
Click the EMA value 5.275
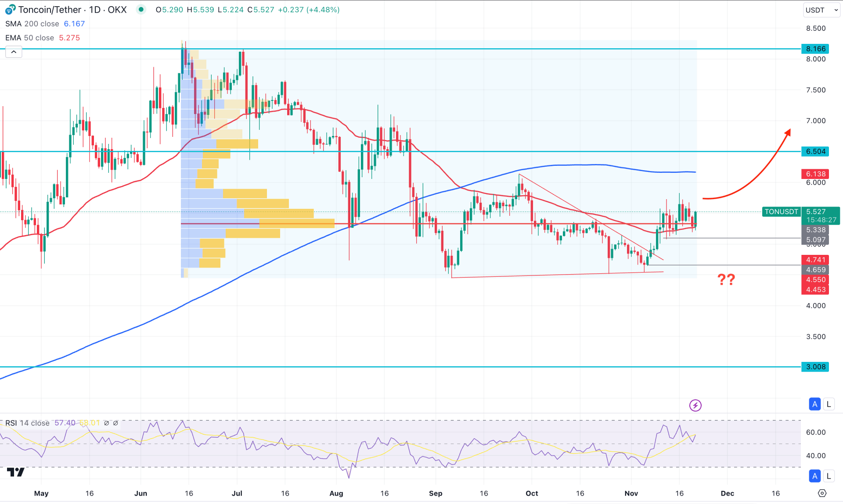[x=69, y=38]
